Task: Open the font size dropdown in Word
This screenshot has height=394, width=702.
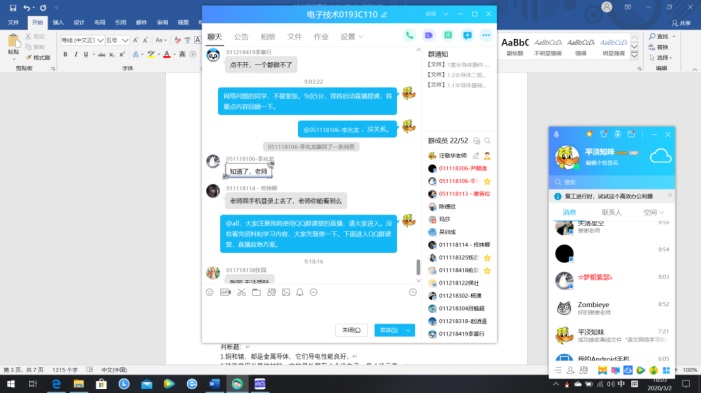Action: pos(125,40)
